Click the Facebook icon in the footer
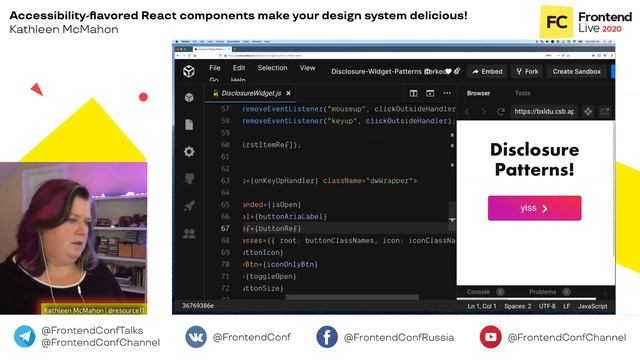This screenshot has height=360, width=640. click(x=327, y=337)
